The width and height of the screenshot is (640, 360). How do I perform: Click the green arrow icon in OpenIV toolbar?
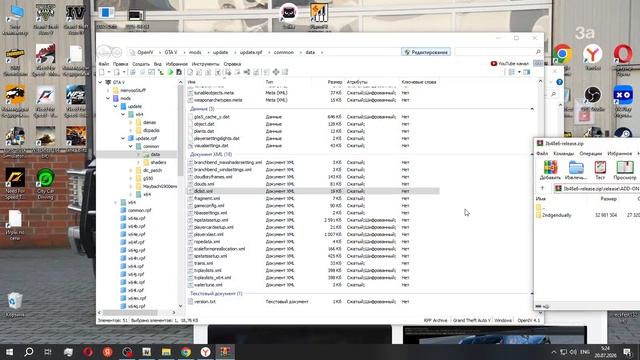[x=170, y=72]
